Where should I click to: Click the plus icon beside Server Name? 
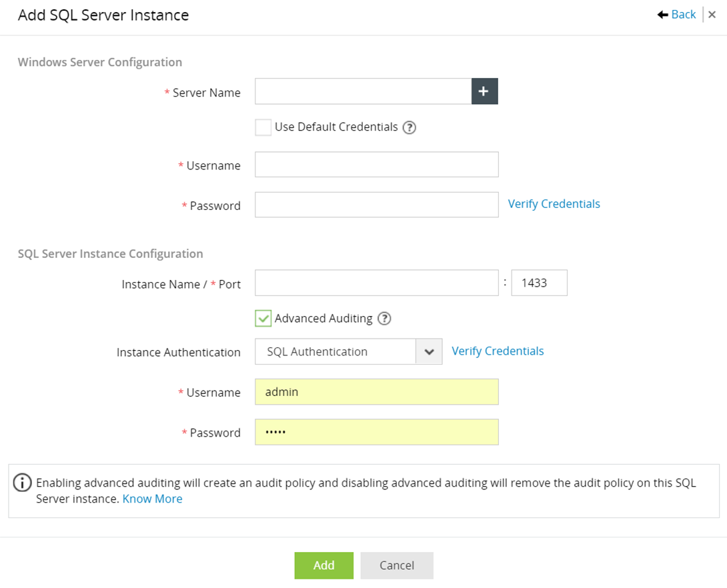point(484,91)
